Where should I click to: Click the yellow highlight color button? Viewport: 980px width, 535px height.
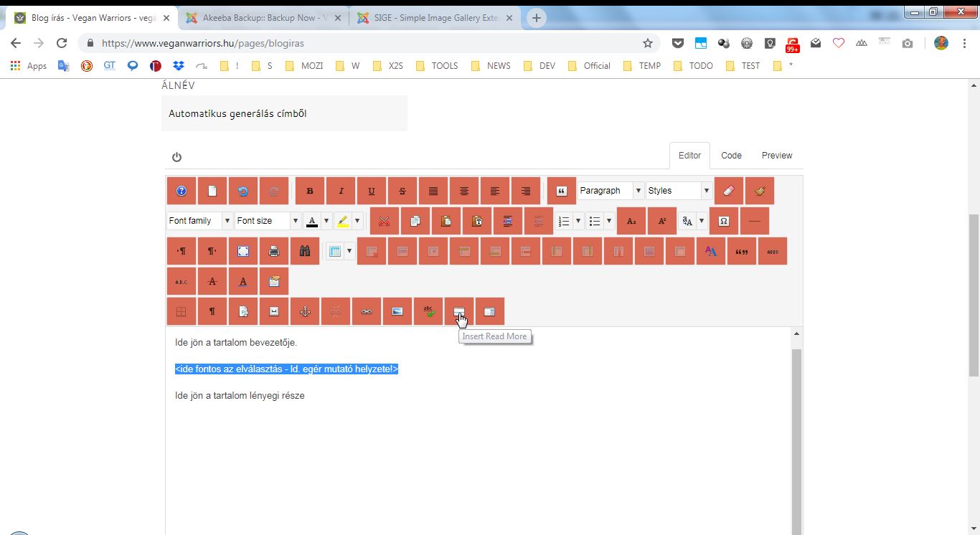click(343, 221)
